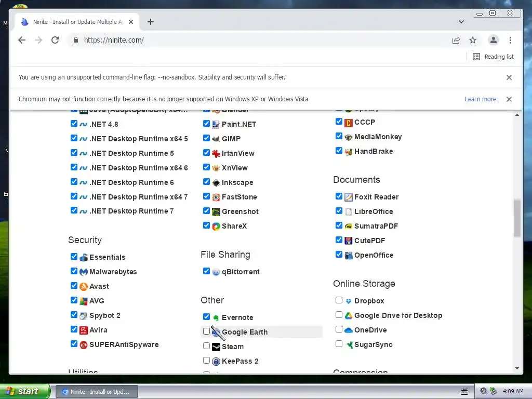This screenshot has height=399, width=532.
Task: Uncheck the .NET 4.8 checkbox
Action: [x=74, y=124]
